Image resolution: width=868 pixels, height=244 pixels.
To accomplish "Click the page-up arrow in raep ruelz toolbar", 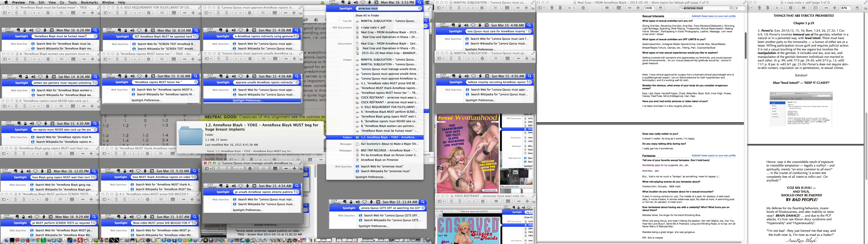I will pos(759,8).
